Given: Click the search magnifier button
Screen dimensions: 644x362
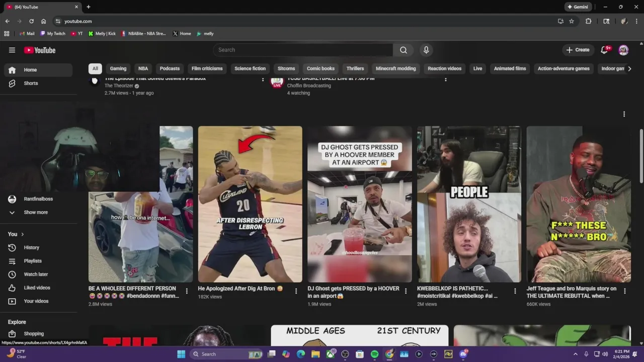Looking at the screenshot, I should [x=404, y=50].
